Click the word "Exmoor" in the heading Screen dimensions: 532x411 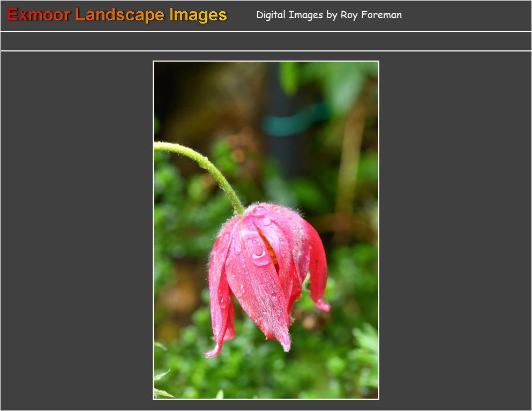39,15
